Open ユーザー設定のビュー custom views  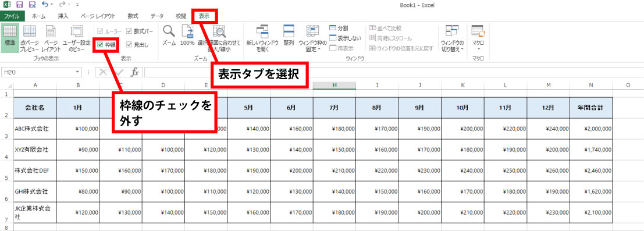tap(76, 38)
